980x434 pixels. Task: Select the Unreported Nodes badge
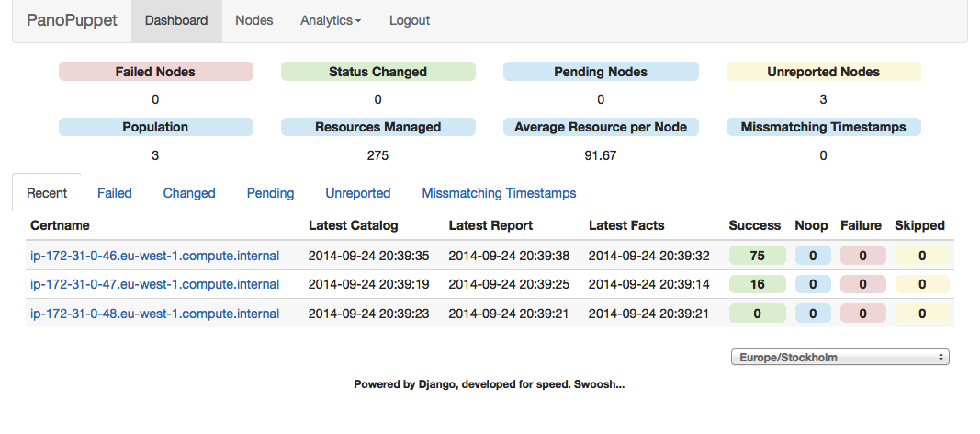click(823, 72)
